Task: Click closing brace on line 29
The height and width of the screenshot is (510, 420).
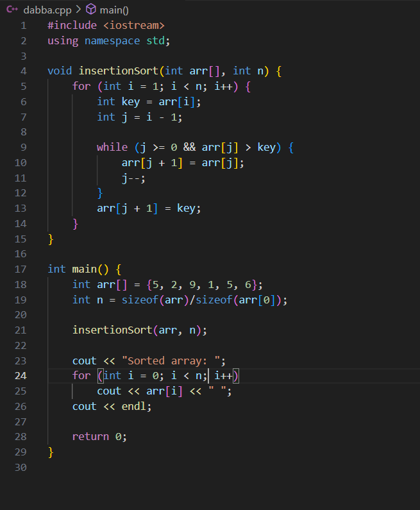Action: pos(51,452)
